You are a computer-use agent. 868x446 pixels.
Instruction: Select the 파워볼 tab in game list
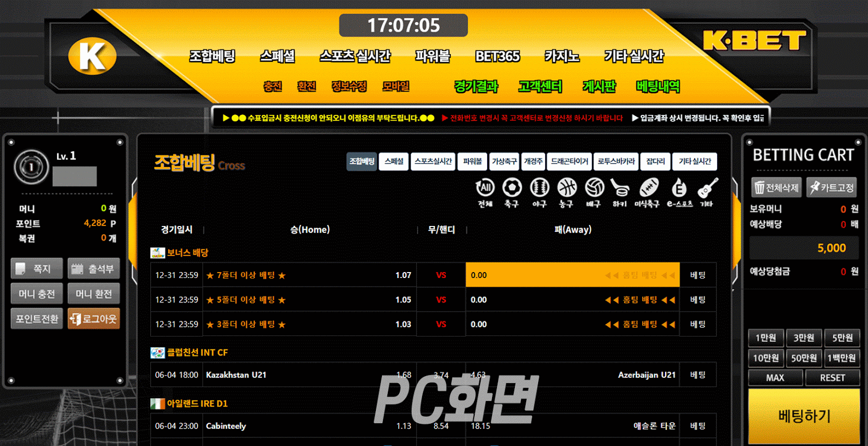(473, 161)
